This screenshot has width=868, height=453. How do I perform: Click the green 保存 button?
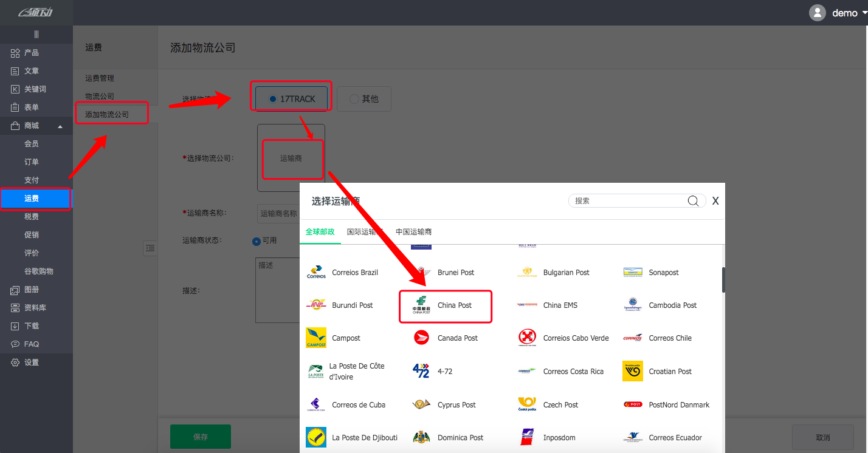tap(200, 437)
